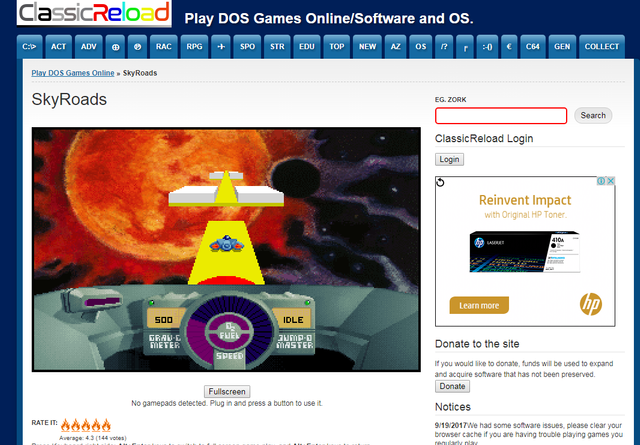The height and width of the screenshot is (445, 640).
Task: Click the airplane symbol nav tab
Action: tap(221, 47)
